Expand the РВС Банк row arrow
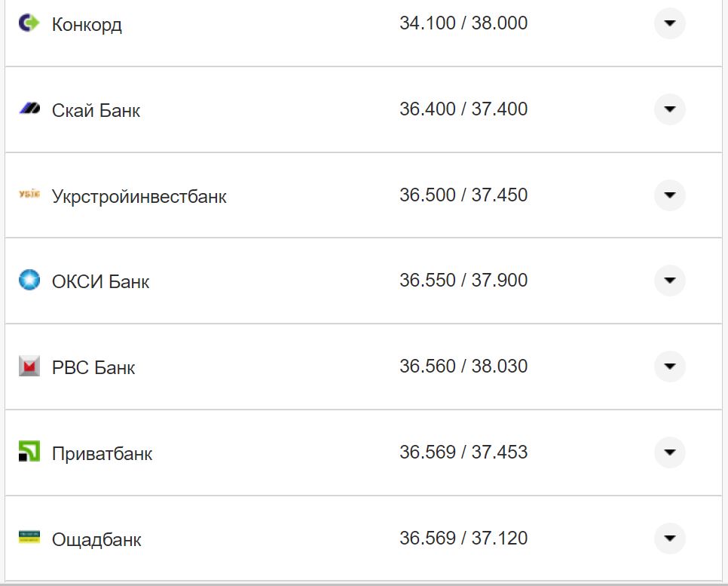Image resolution: width=728 pixels, height=586 pixels. (x=669, y=367)
